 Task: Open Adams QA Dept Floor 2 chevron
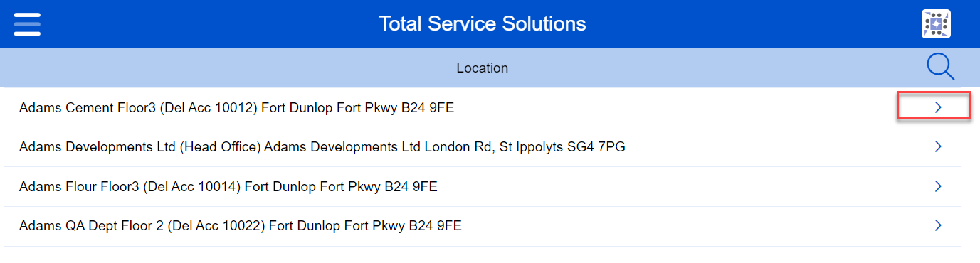pos(938,226)
